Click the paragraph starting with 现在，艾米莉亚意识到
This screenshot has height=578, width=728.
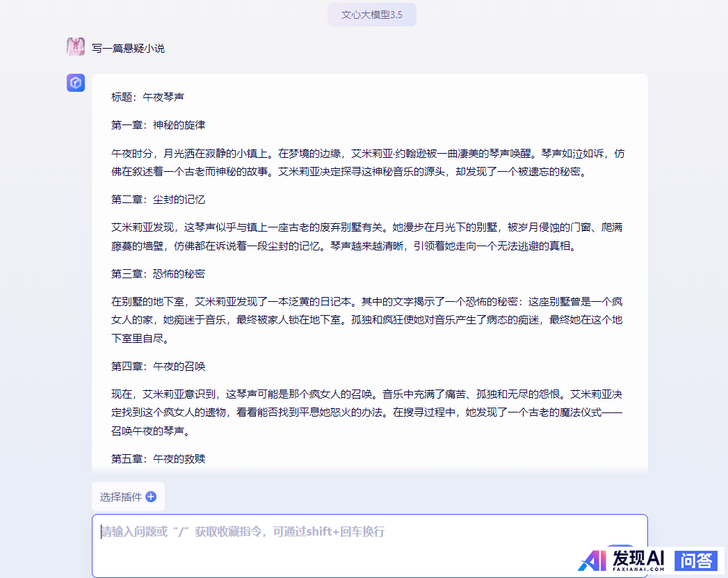click(368, 412)
